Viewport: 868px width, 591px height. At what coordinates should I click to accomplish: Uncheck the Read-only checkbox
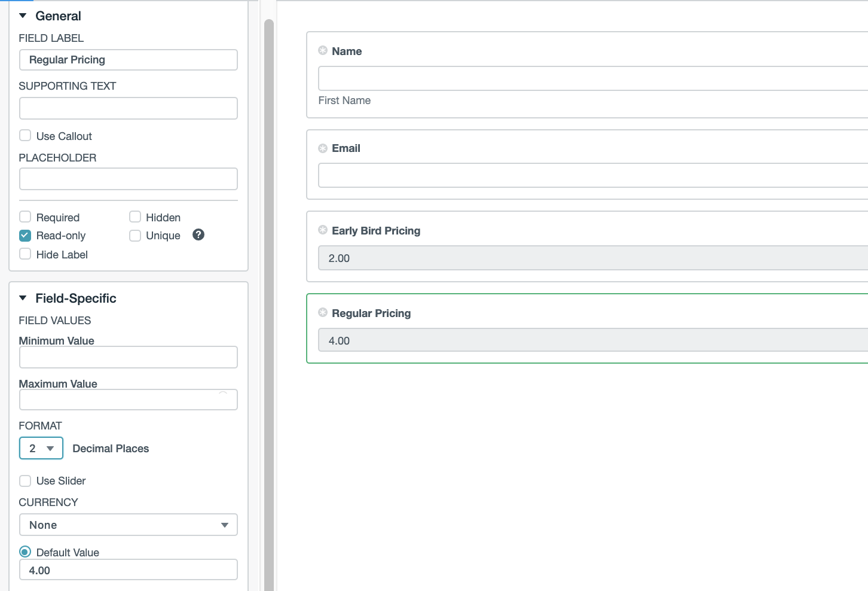[x=25, y=236]
